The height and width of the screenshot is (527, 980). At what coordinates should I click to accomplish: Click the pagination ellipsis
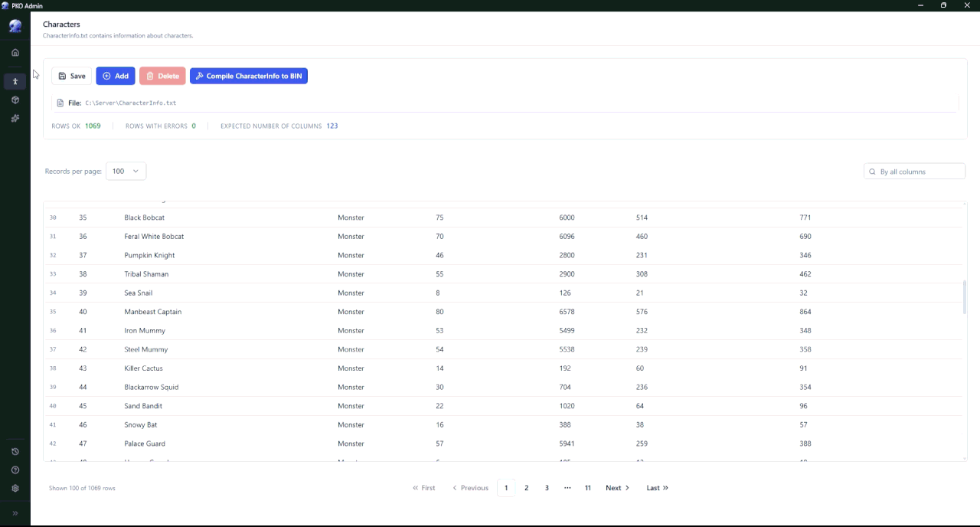coord(567,488)
